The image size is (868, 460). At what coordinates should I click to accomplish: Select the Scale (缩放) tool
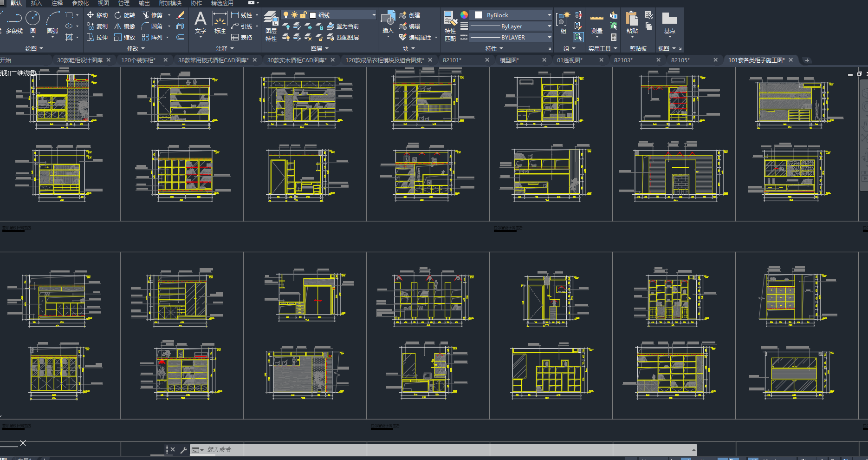tap(124, 38)
